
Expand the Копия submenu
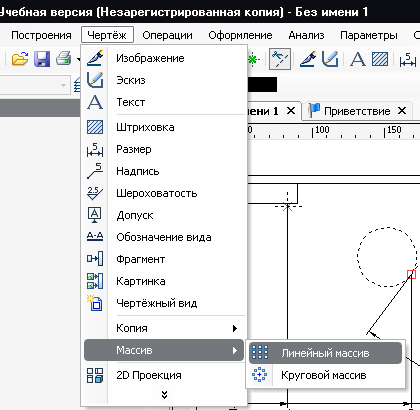coord(164,328)
